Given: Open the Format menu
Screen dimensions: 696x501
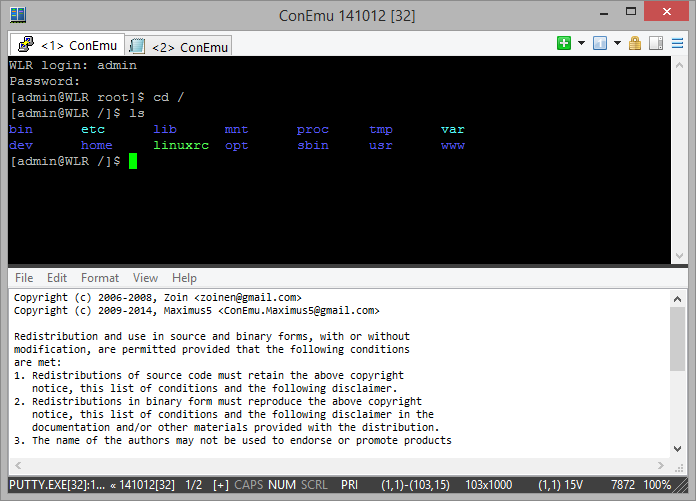Looking at the screenshot, I should [x=100, y=278].
